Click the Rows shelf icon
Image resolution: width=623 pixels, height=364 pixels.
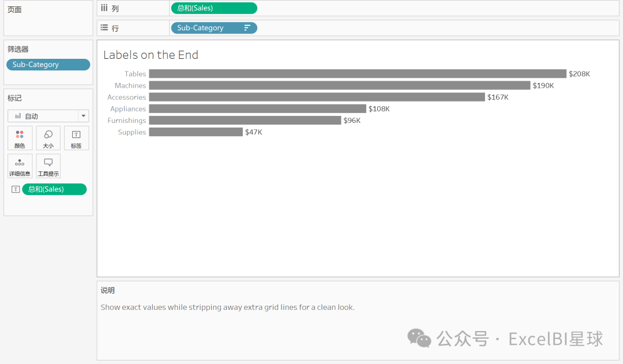(x=104, y=28)
